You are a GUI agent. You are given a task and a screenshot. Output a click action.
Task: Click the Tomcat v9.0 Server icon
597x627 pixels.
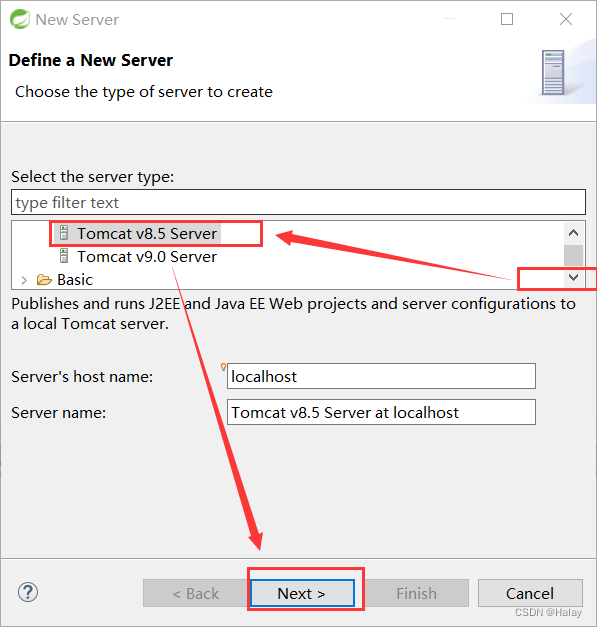pos(64,256)
